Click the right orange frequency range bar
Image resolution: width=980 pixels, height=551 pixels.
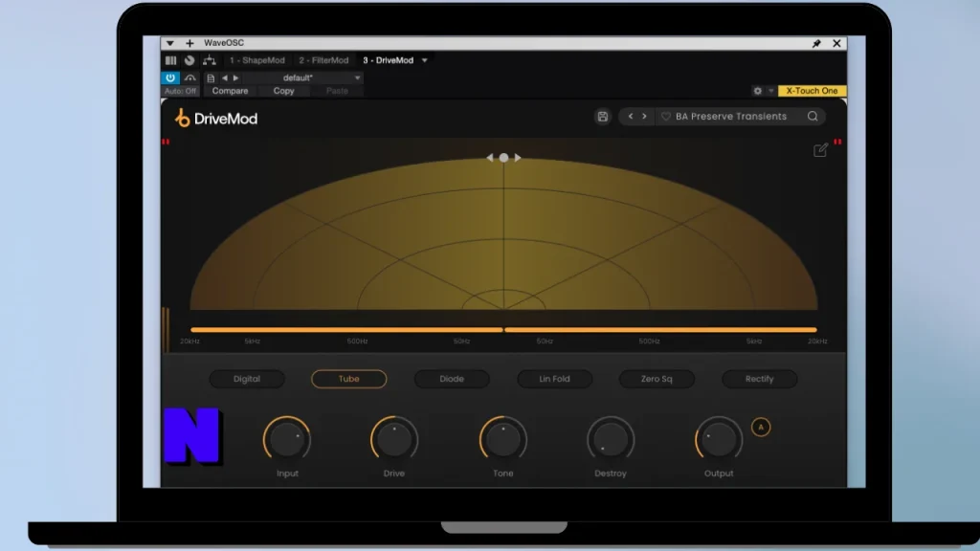(x=660, y=329)
